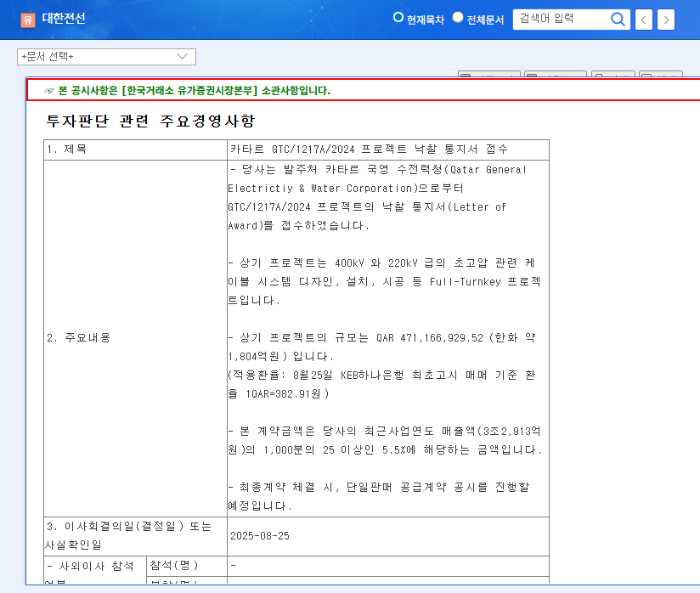
Task: Select the 현재목차 radio option
Action: (397, 16)
